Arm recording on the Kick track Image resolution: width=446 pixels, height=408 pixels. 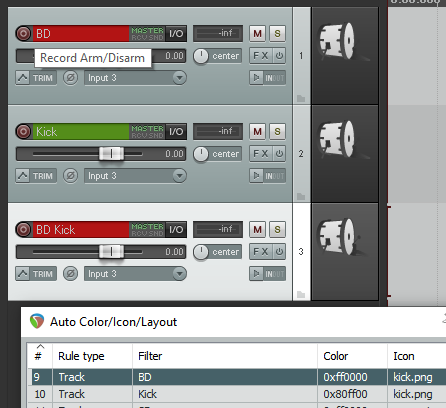point(23,132)
